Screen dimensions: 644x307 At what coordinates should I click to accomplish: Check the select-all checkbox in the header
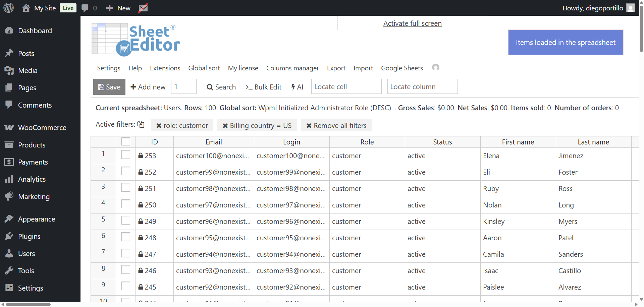pos(125,141)
